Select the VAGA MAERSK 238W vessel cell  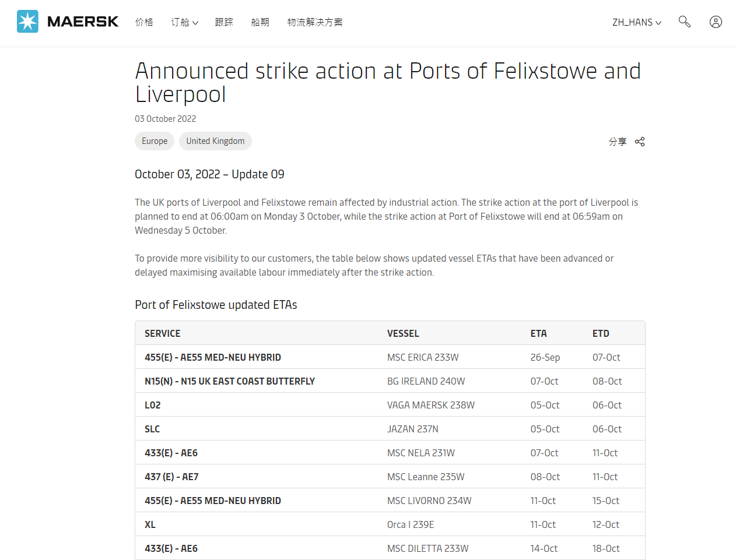click(x=431, y=405)
